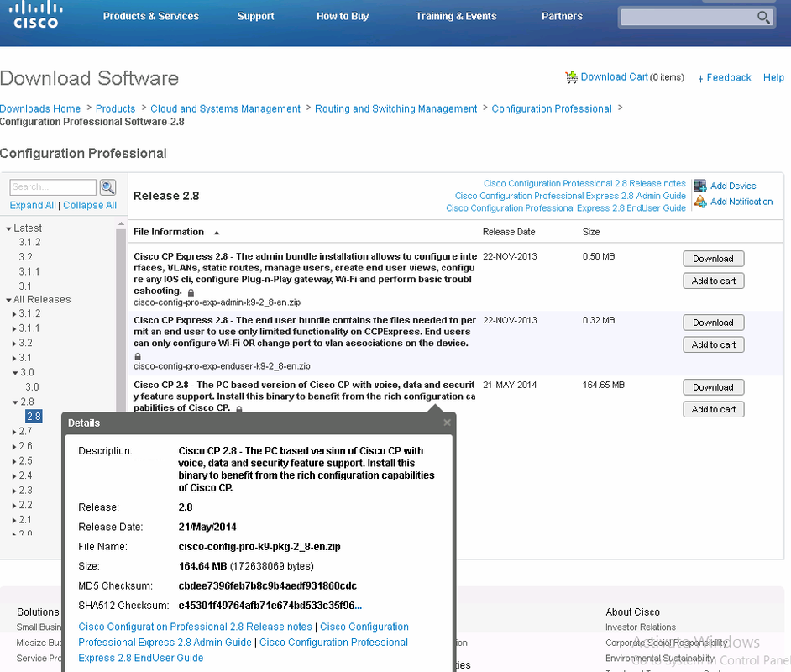Viewport: 791px width, 672px height.
Task: Collapse the Latest tree section
Action: click(x=8, y=229)
